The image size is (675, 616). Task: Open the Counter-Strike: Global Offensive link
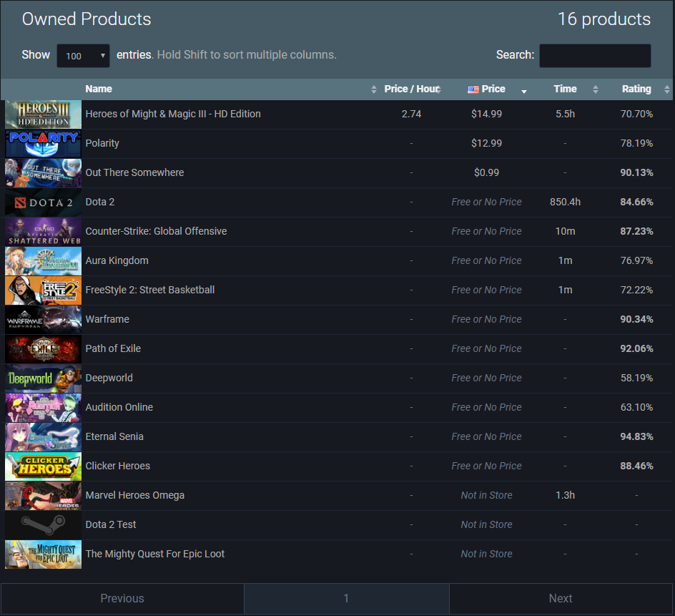pyautogui.click(x=156, y=232)
